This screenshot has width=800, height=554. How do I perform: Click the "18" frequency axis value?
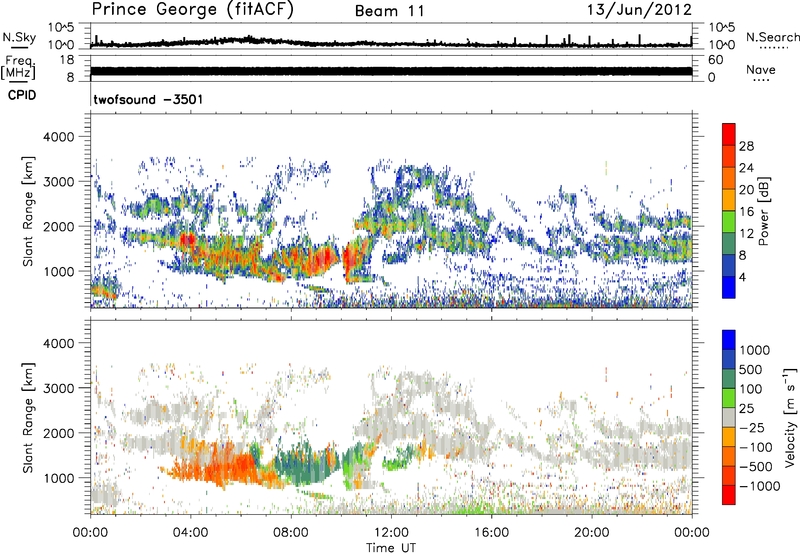click(x=66, y=60)
